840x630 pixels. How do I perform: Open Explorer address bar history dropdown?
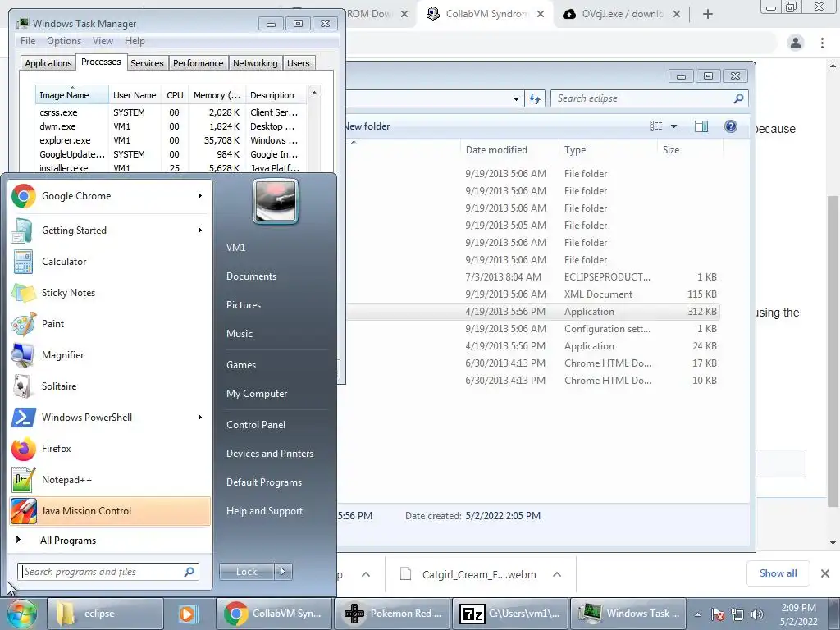[x=516, y=98]
